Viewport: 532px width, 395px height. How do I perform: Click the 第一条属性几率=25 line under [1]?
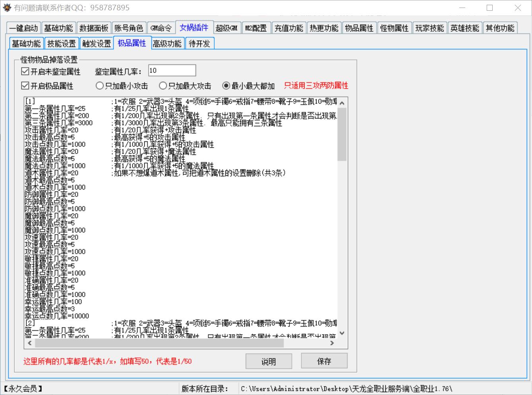[55, 108]
